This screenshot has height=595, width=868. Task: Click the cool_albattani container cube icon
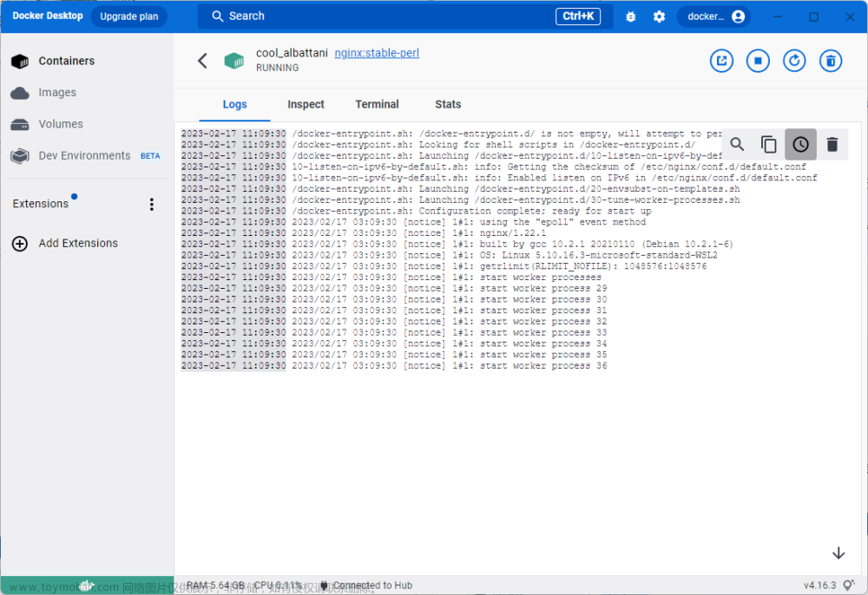click(234, 61)
